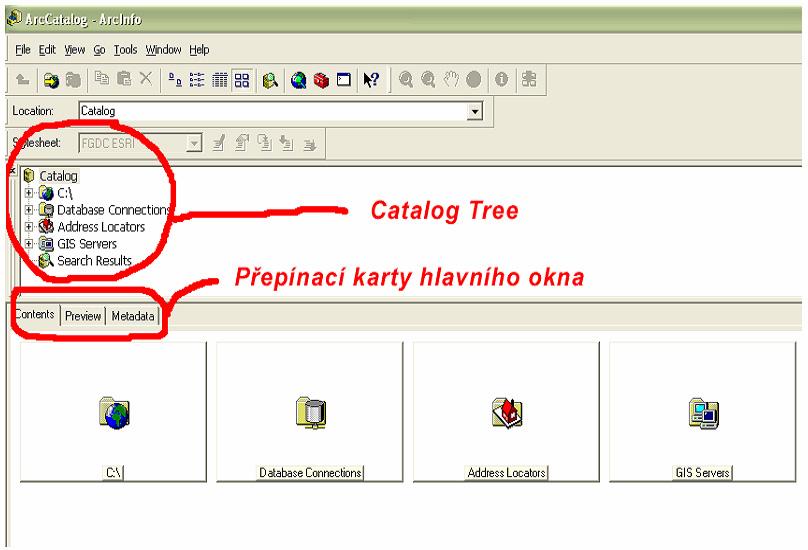This screenshot has width=808, height=550.
Task: Select the GIS Servers thumbnail card
Action: pos(703,412)
